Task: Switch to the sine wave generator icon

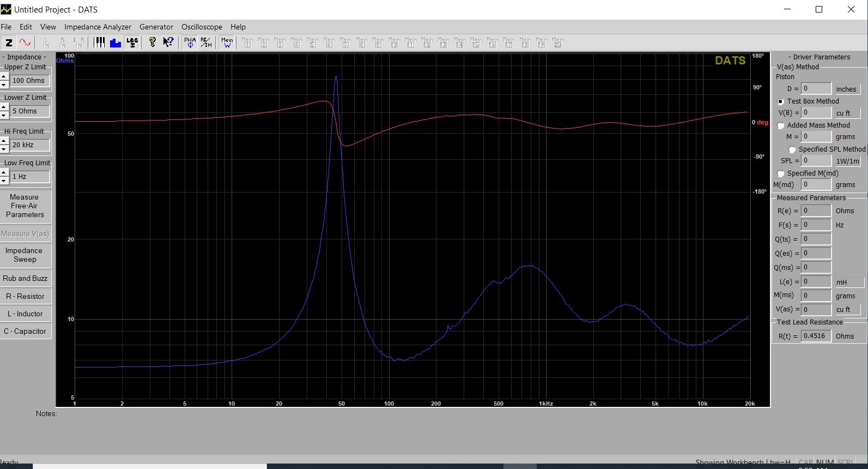Action: (25, 43)
